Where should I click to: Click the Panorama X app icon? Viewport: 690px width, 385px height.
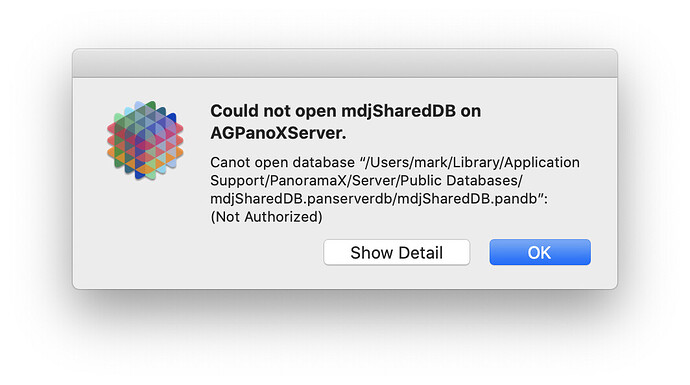point(145,140)
